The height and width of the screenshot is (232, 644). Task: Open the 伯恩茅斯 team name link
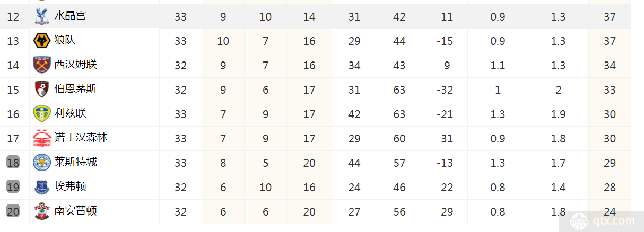(75, 89)
